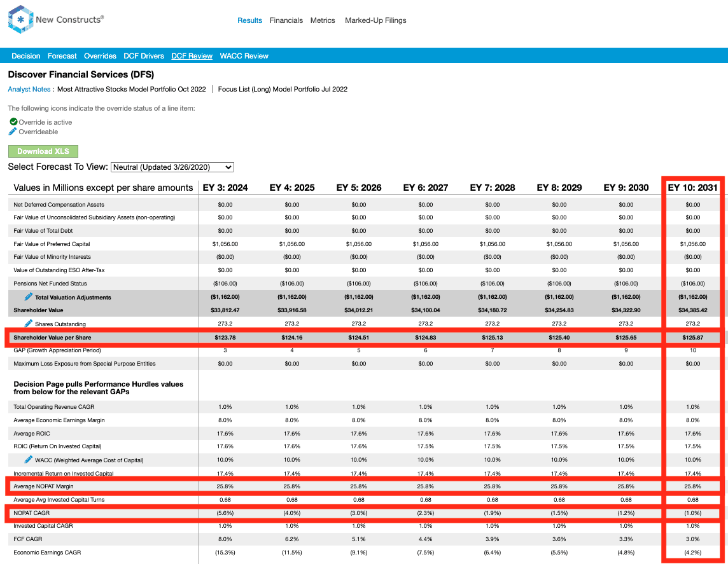Screen dimensions: 728x564
Task: Click (4.2%) Economic Earnings CAGR for 2031
Action: [x=693, y=553]
